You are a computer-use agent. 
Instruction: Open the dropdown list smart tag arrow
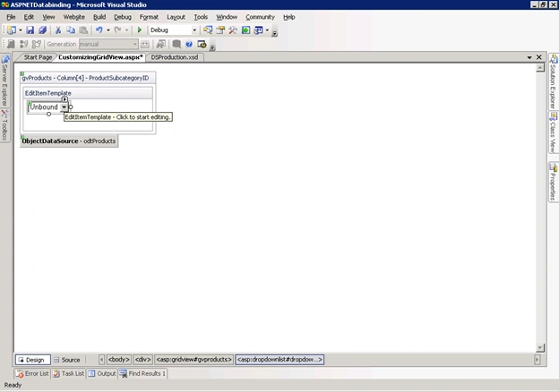[x=64, y=99]
